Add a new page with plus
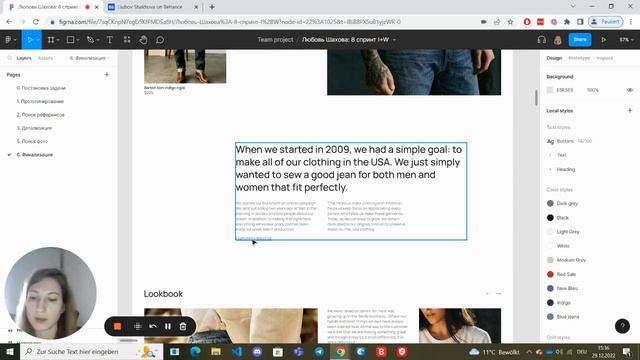The width and height of the screenshot is (640, 360). [107, 75]
